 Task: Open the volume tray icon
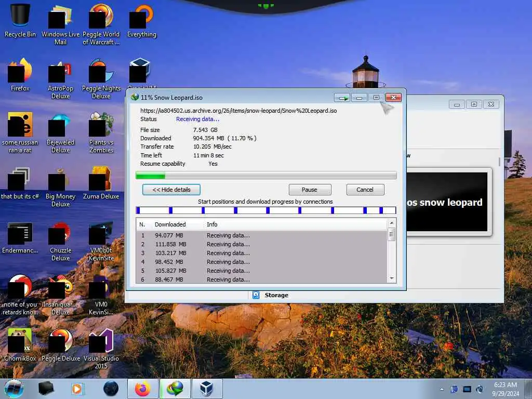[480, 389]
